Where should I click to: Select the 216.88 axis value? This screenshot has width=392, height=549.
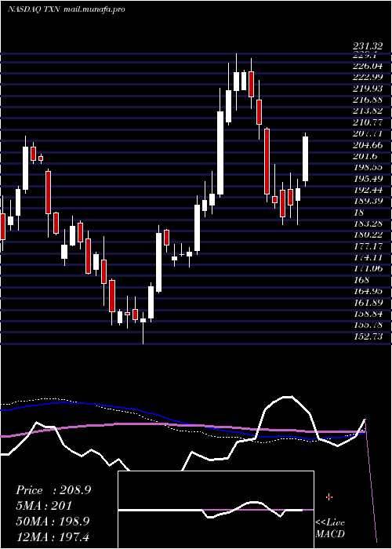(368, 100)
